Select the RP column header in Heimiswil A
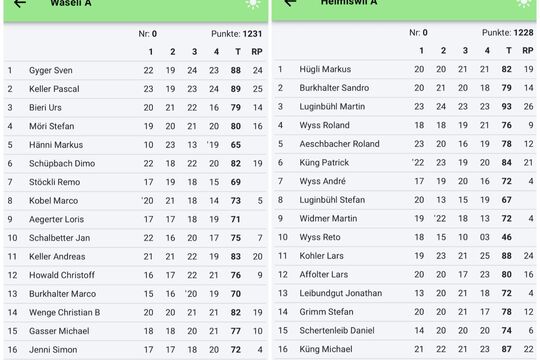The image size is (540, 360). tap(528, 51)
